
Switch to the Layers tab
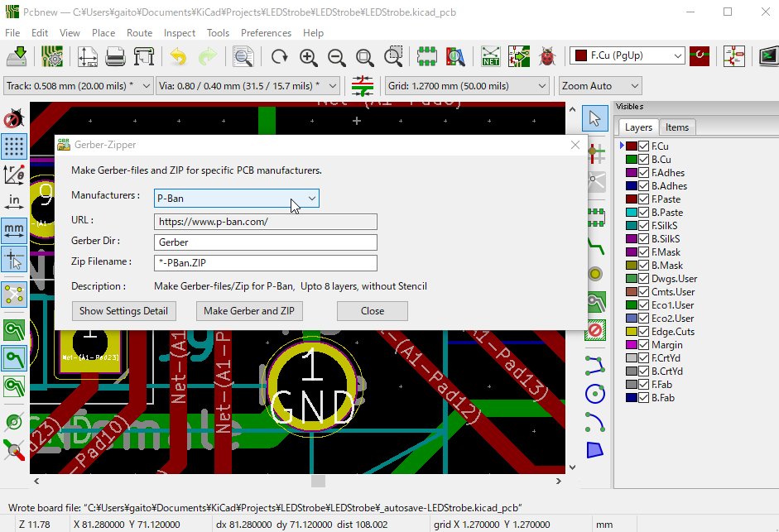coord(638,127)
